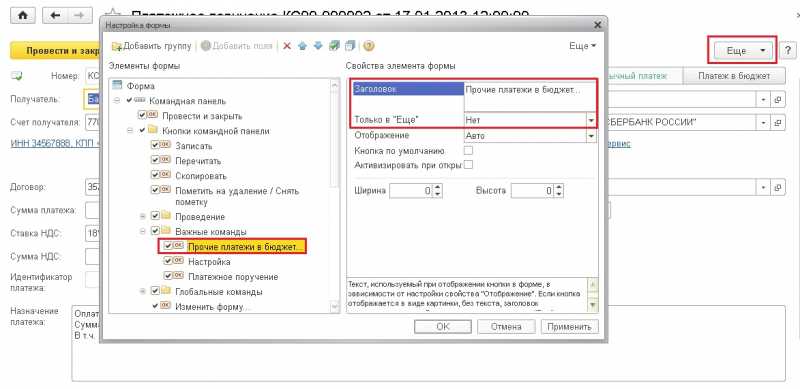Click the question mark help button top right
Screen dimensions: 800x389
point(788,50)
